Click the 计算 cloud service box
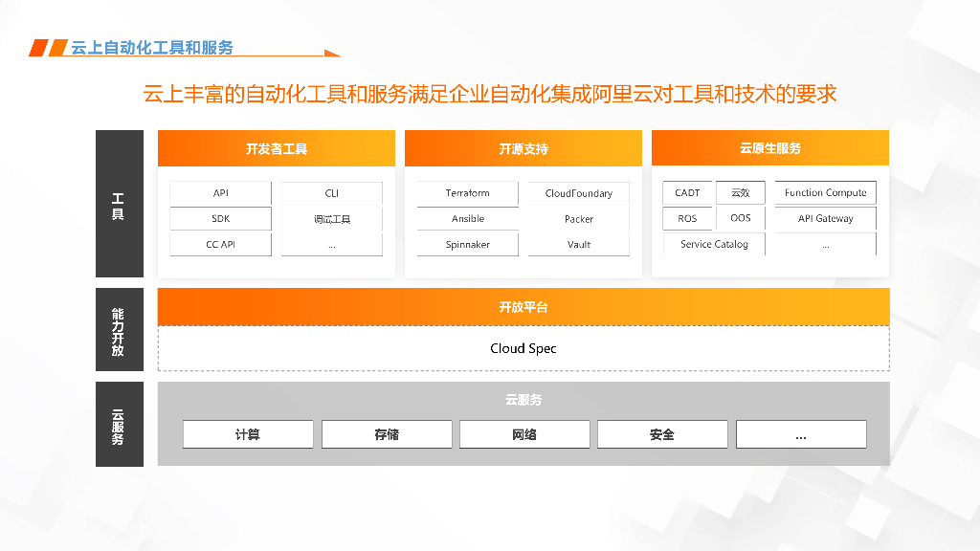This screenshot has width=980, height=551. point(248,434)
